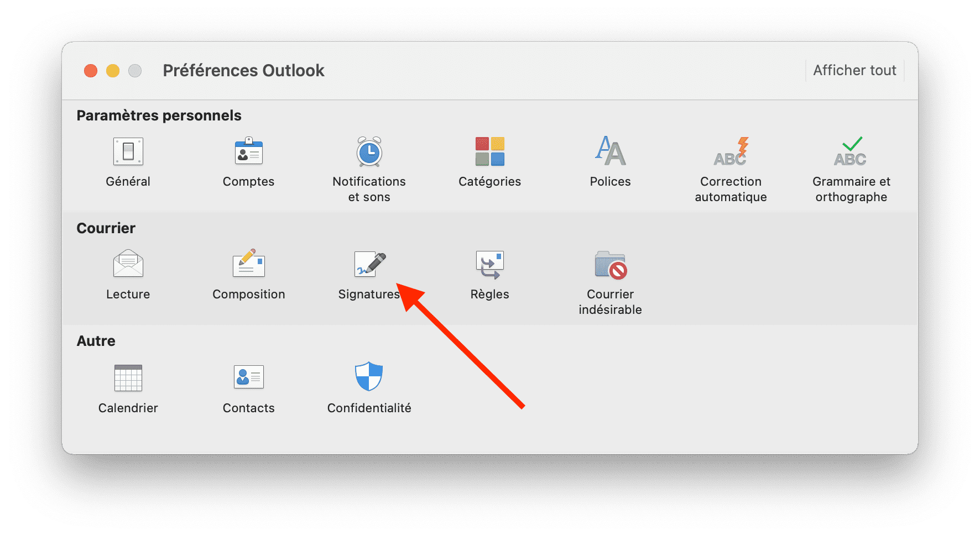This screenshot has width=980, height=536.
Task: Open the Contacts card icon
Action: coord(248,377)
